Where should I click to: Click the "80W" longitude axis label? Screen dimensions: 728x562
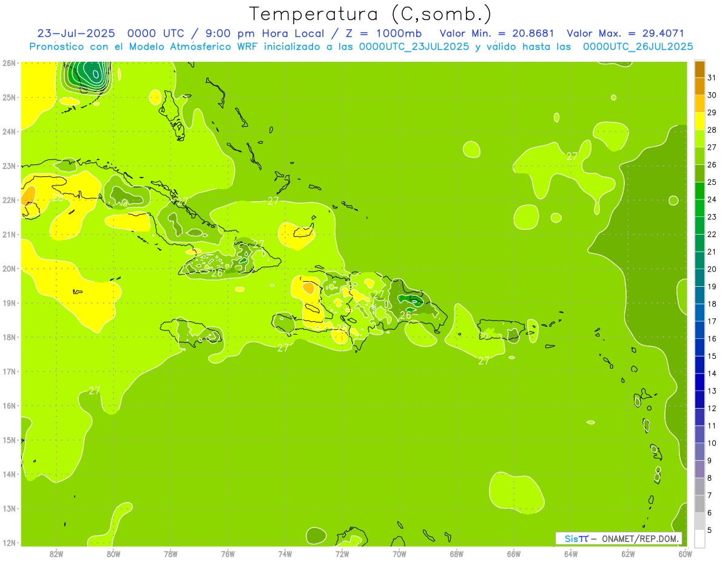[x=113, y=554]
